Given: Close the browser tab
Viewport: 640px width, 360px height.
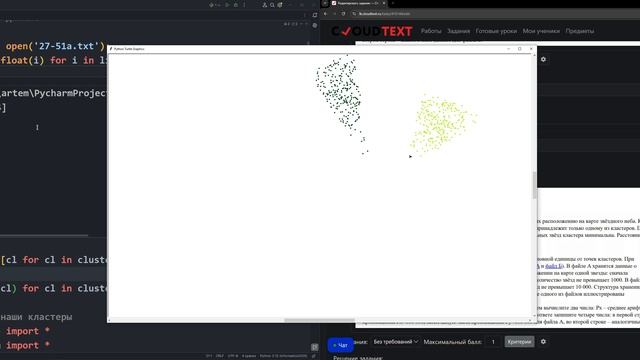Looking at the screenshot, I should pos(384,3).
